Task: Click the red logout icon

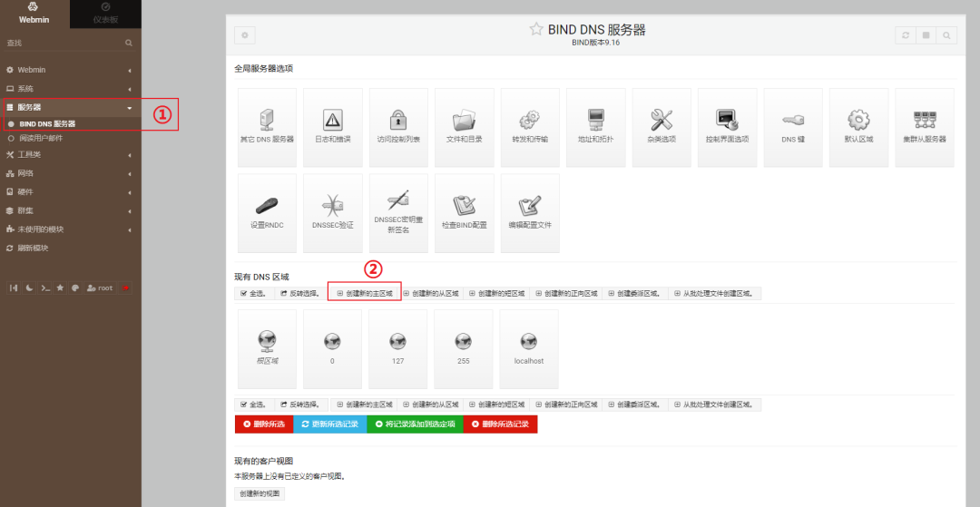Action: tap(125, 288)
